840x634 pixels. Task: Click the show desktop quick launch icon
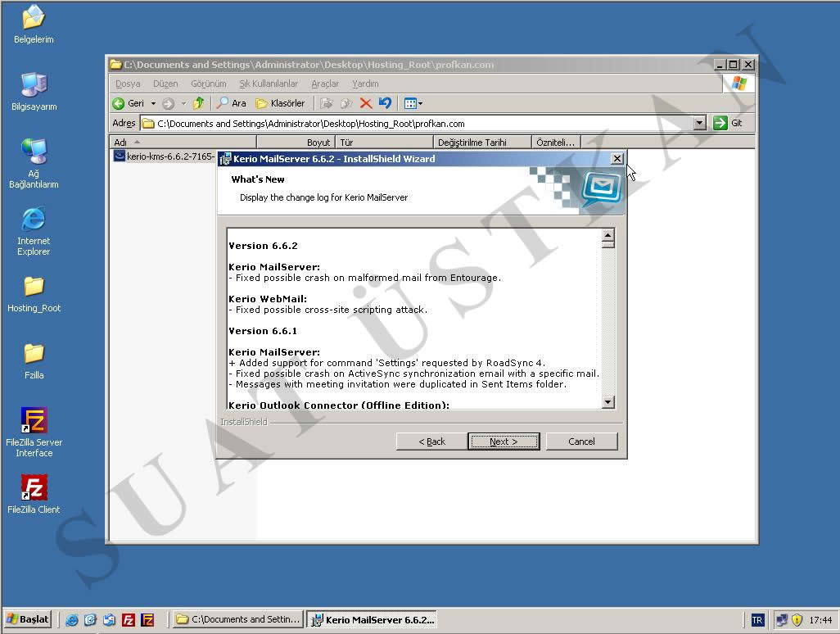[x=90, y=620]
